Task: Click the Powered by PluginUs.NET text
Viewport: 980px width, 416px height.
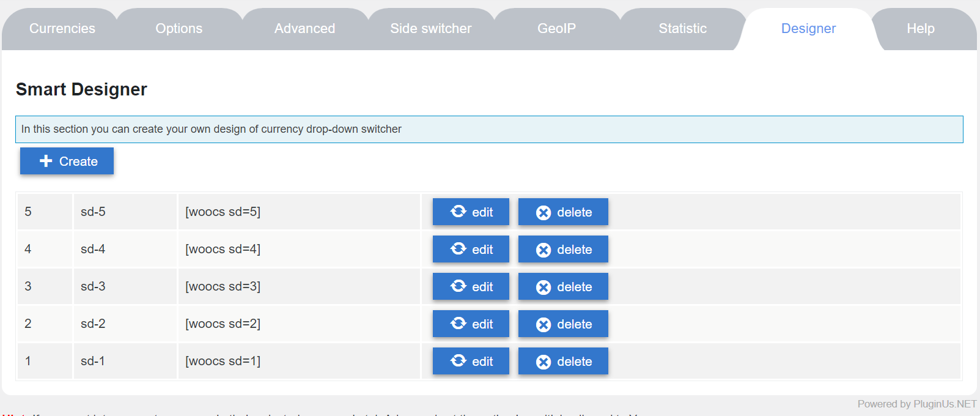Action: pos(917,404)
